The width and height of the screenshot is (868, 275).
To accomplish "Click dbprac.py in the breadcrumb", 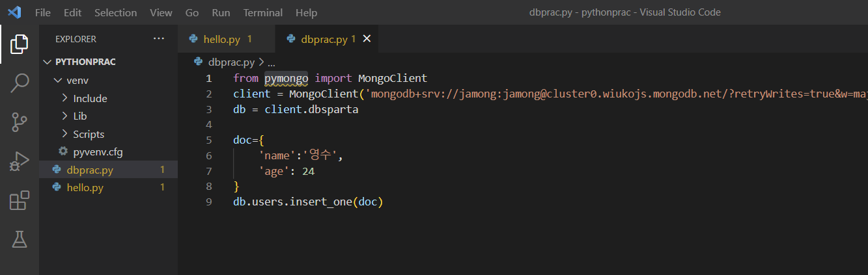I will (231, 62).
